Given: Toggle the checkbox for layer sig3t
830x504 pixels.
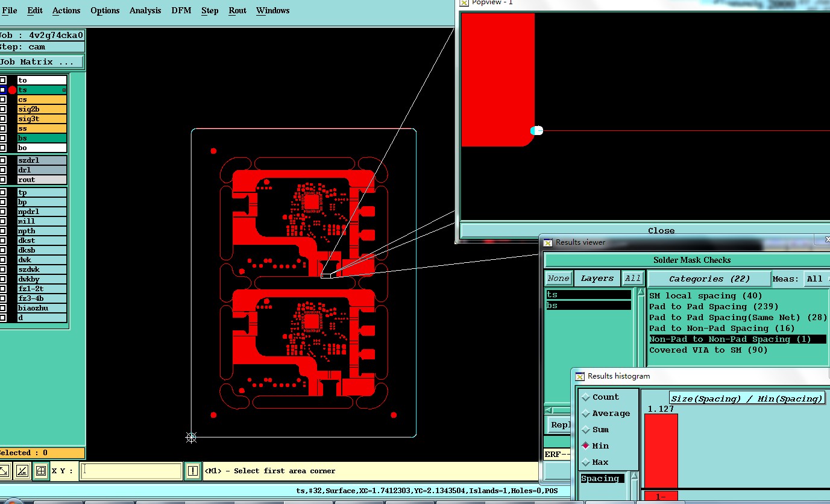Looking at the screenshot, I should (3, 119).
